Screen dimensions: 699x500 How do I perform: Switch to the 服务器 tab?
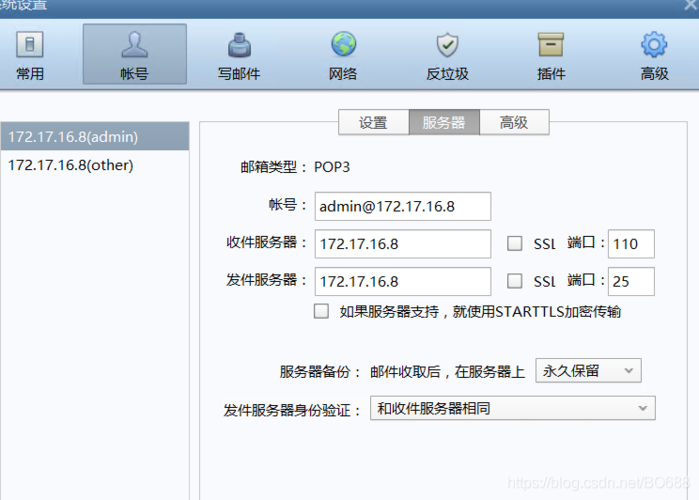coord(444,122)
